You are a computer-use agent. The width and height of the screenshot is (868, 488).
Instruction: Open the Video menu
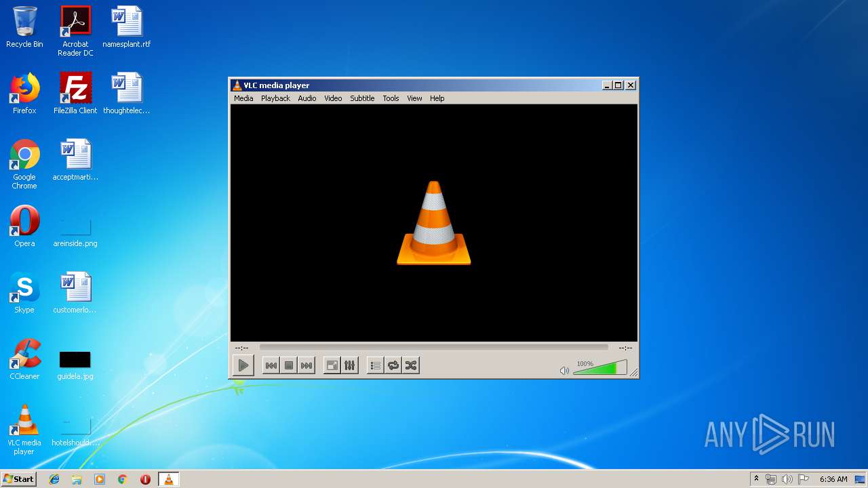point(333,98)
